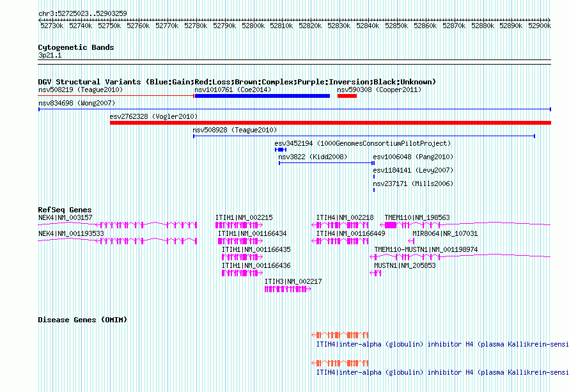
Task: Click the 52900k ruler tick label
Action: [540, 26]
